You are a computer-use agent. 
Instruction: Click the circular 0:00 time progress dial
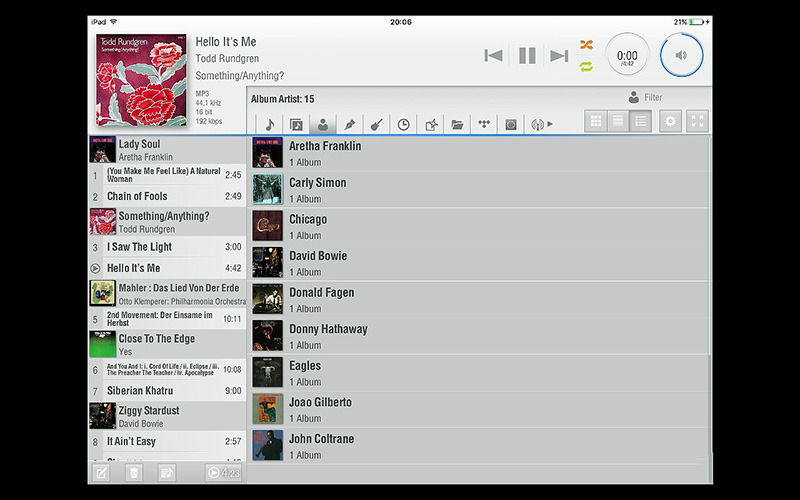[627, 55]
